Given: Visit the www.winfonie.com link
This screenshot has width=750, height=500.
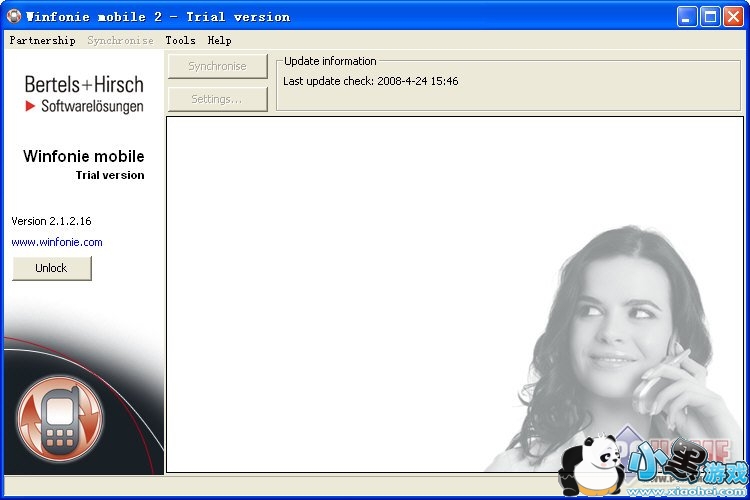Looking at the screenshot, I should (57, 242).
